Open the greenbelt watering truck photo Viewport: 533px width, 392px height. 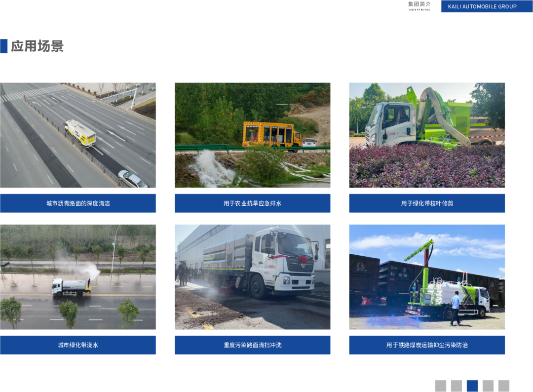tap(78, 277)
